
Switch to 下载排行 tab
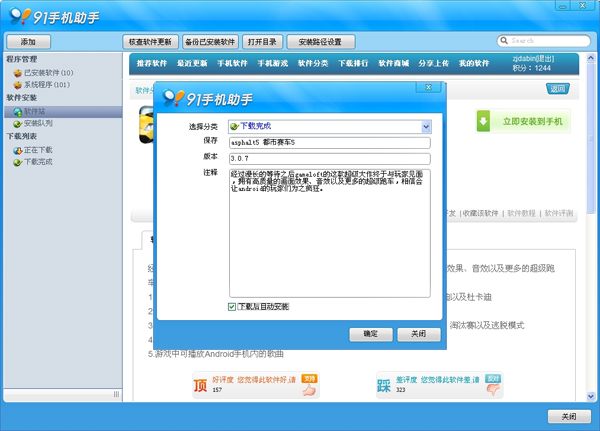353,63
